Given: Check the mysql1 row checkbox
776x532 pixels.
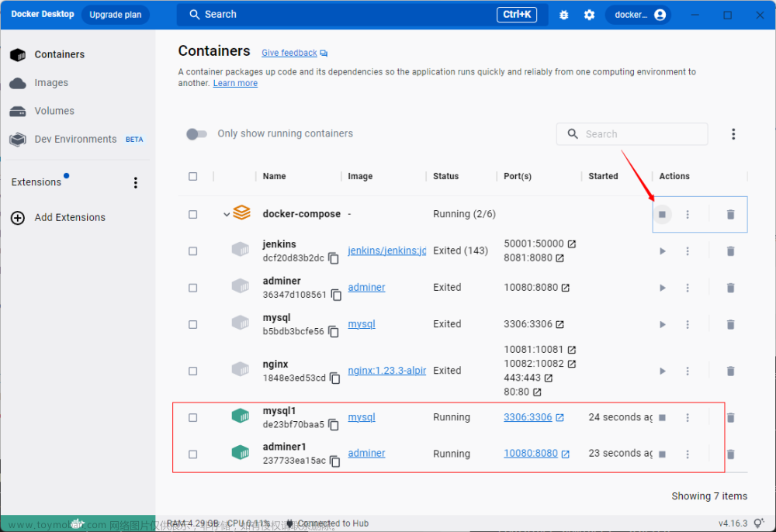Looking at the screenshot, I should (x=193, y=418).
